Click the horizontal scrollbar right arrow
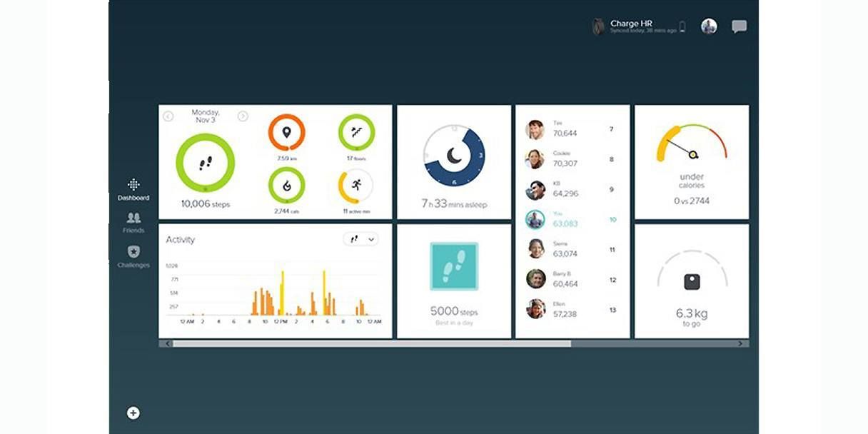This screenshot has height=434, width=868. pyautogui.click(x=740, y=343)
